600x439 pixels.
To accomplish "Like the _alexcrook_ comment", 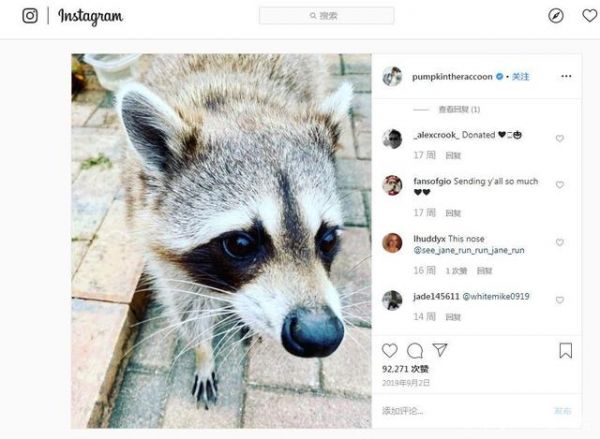I will (x=560, y=138).
